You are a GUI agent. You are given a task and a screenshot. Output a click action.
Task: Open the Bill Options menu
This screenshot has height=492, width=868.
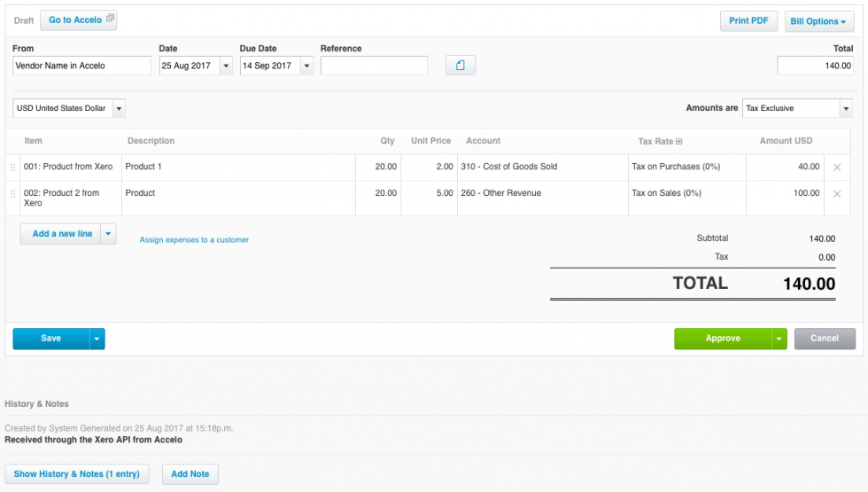pyautogui.click(x=819, y=21)
